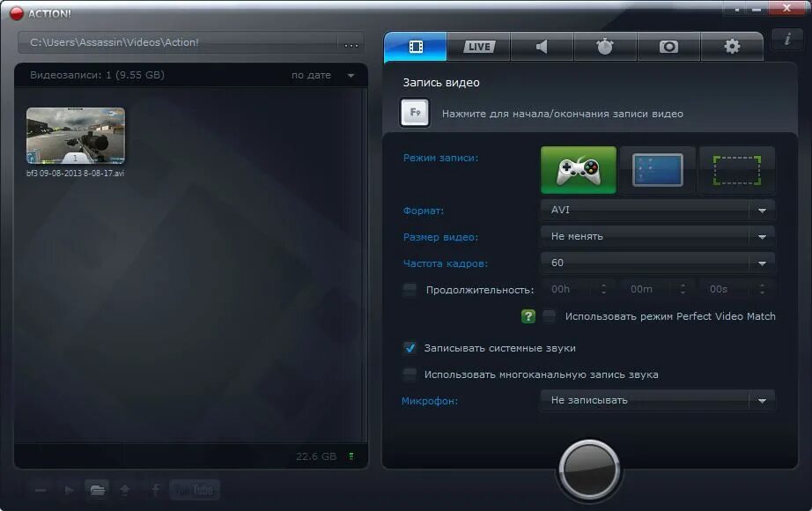Select the dashed region recording mode
The width and height of the screenshot is (812, 511).
coord(737,170)
